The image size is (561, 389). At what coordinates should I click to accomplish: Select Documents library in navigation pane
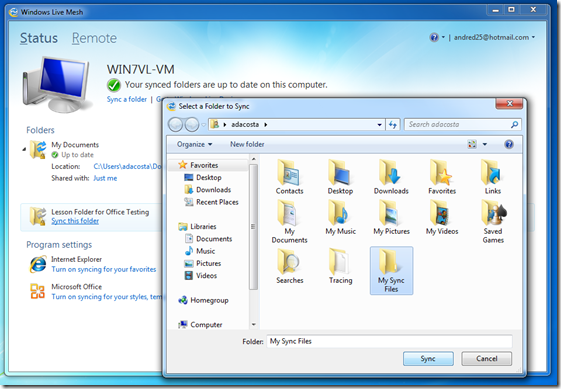click(x=208, y=239)
